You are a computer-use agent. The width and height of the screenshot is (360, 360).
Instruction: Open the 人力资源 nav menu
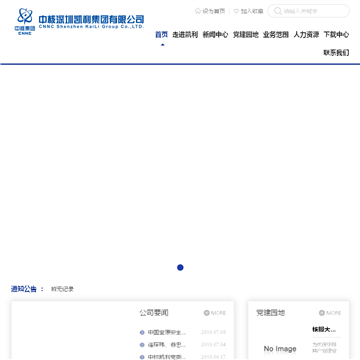(x=306, y=34)
